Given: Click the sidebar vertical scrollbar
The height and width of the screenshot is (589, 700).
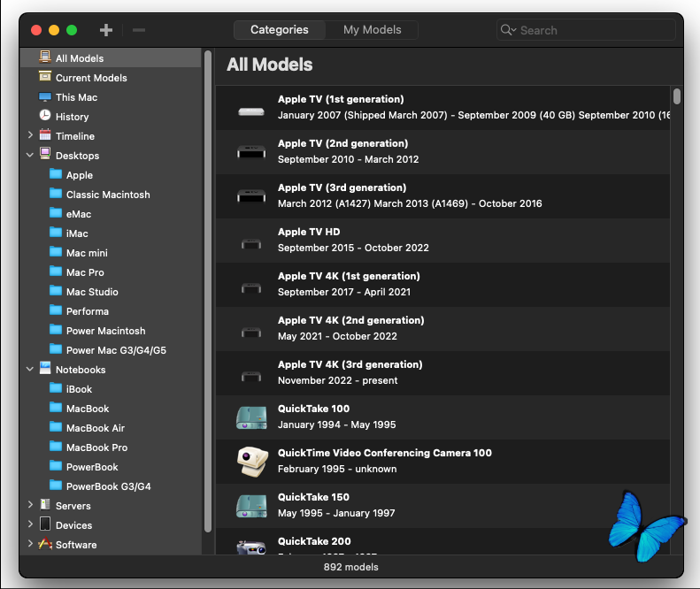Looking at the screenshot, I should 208,291.
